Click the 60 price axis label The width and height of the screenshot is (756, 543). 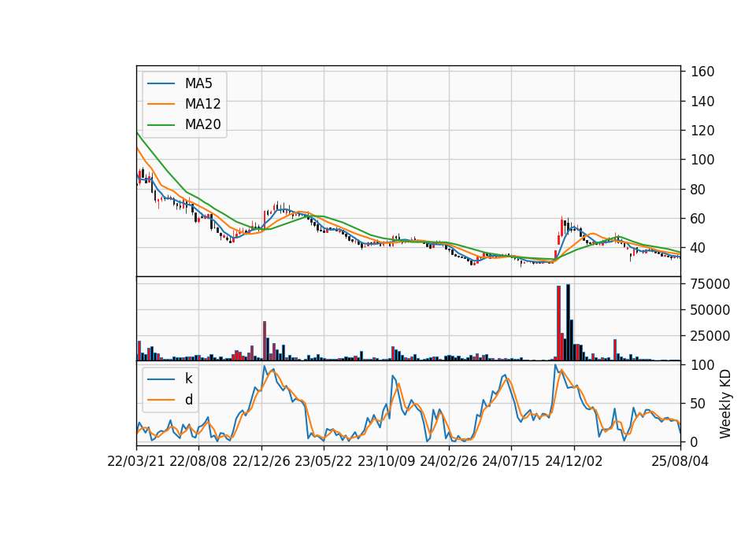click(699, 219)
